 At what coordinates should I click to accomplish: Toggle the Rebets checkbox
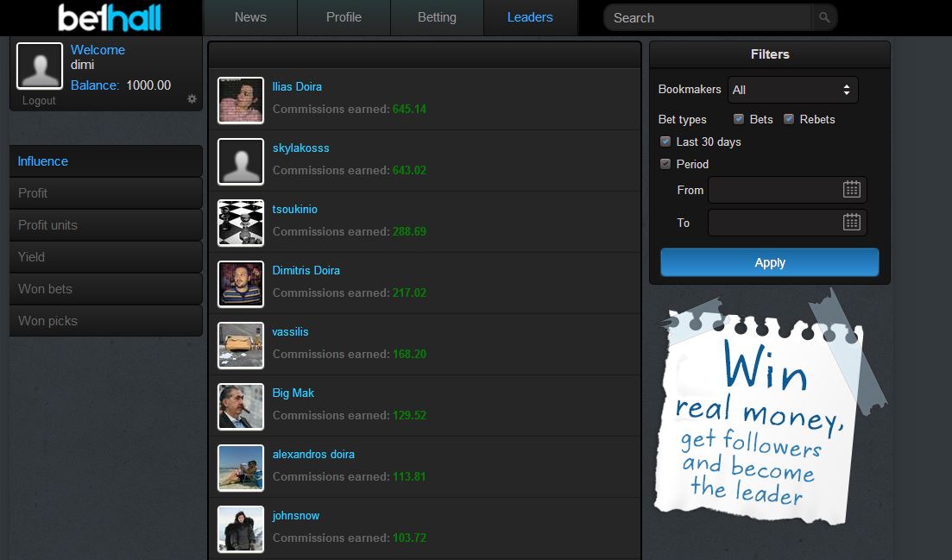tap(789, 119)
